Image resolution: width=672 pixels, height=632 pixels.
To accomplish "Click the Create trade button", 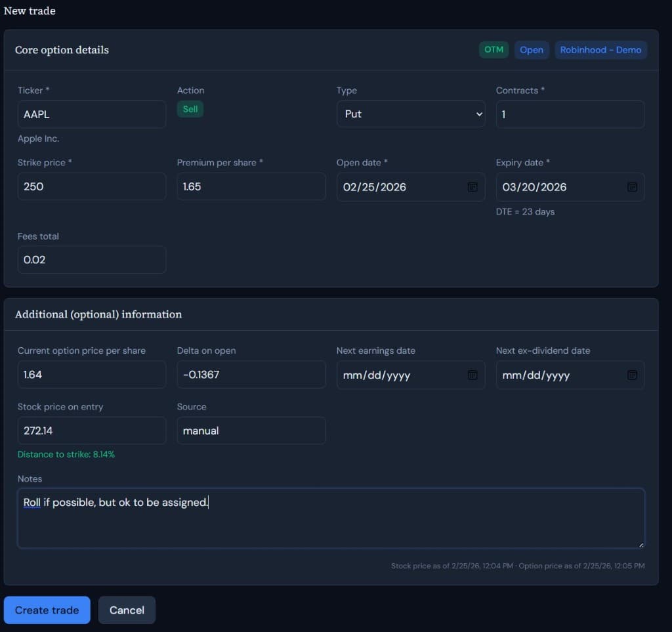I will [x=47, y=610].
